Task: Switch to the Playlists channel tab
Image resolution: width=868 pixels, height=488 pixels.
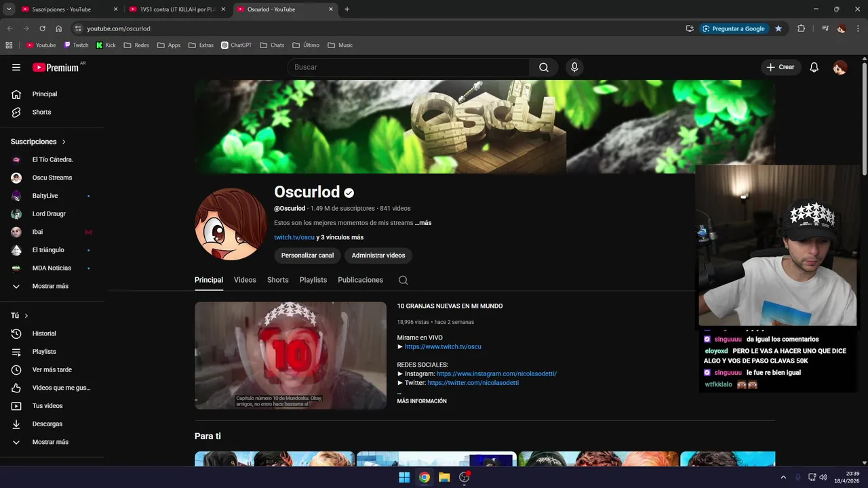Action: pos(313,280)
